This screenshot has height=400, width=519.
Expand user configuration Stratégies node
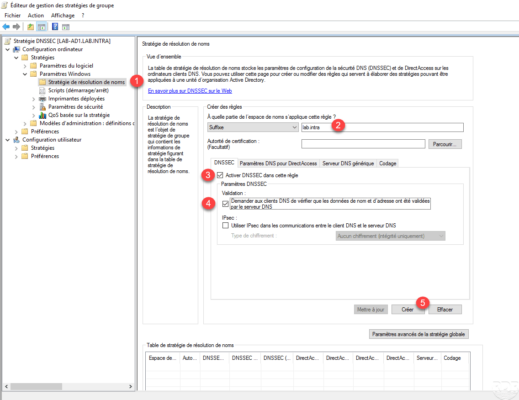(16, 148)
